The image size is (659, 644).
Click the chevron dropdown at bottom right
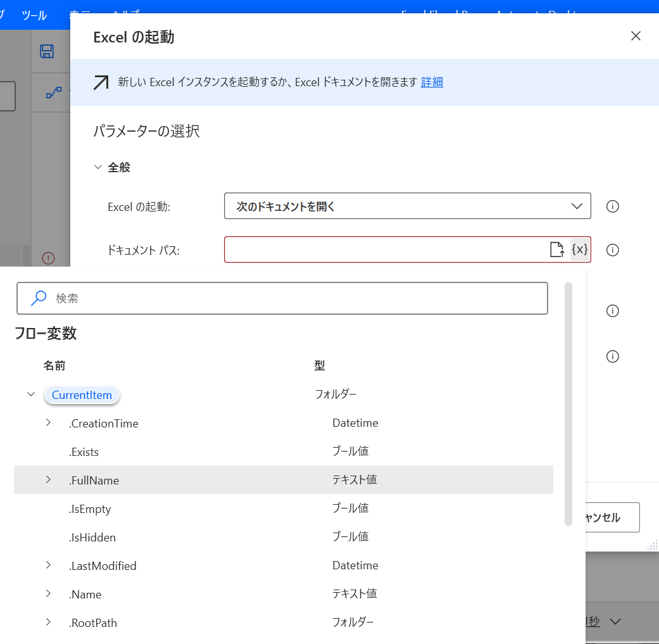point(615,621)
